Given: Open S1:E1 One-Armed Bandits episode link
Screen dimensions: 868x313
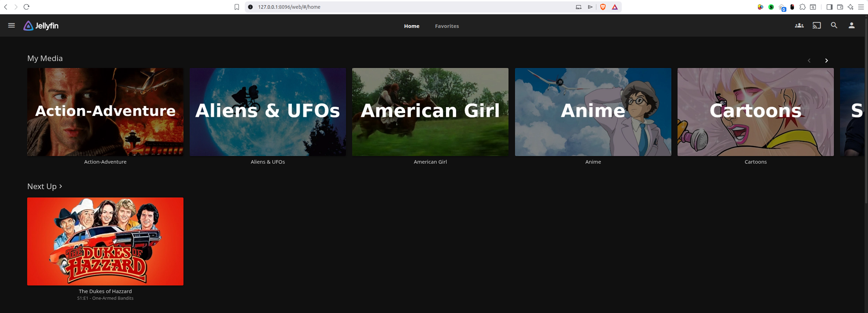Looking at the screenshot, I should (x=105, y=298).
